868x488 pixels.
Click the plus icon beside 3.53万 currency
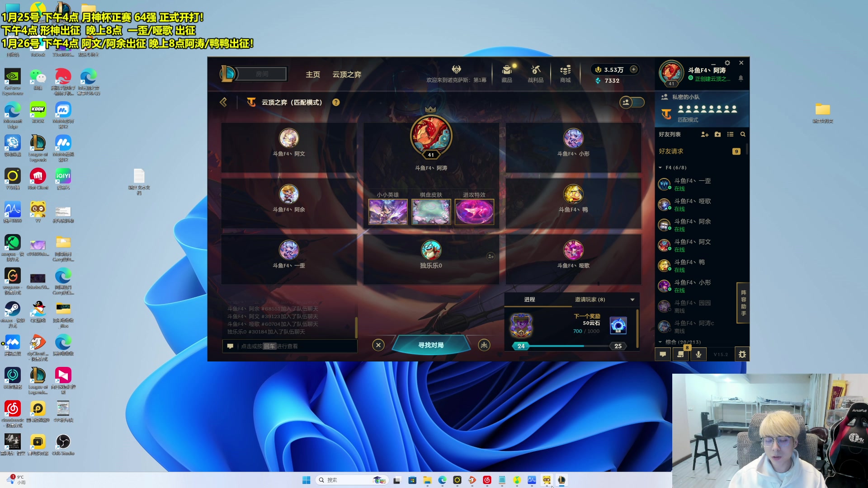coord(634,69)
